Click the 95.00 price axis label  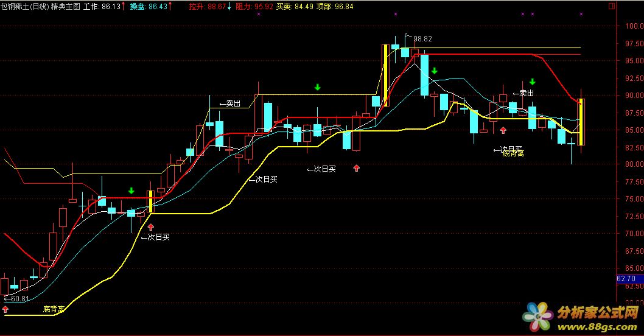pyautogui.click(x=634, y=61)
